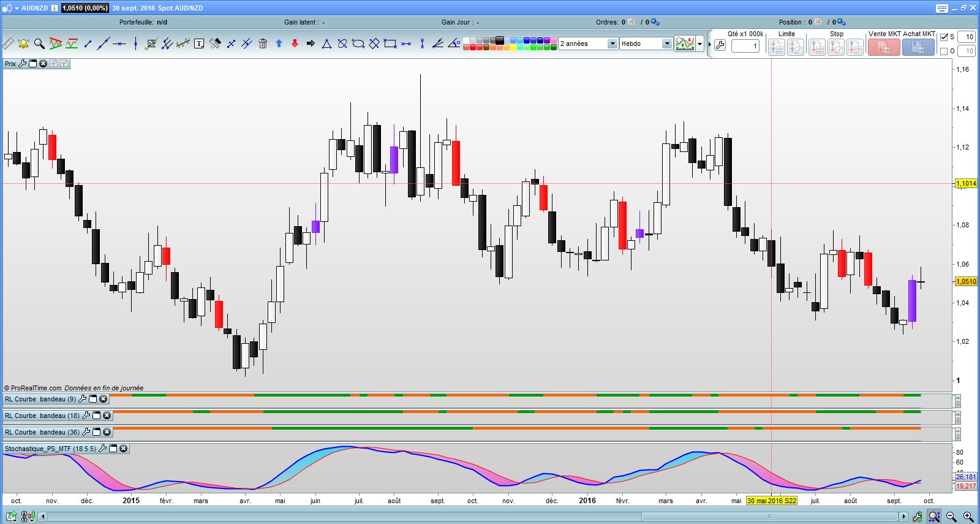
Task: Activate the magnifier zoom tool
Action: (x=39, y=44)
